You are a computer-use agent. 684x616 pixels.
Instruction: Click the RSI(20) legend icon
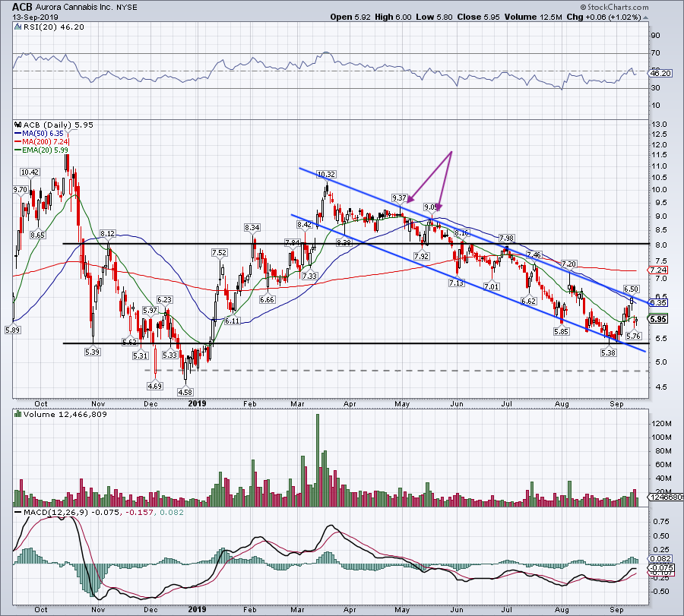pos(18,27)
